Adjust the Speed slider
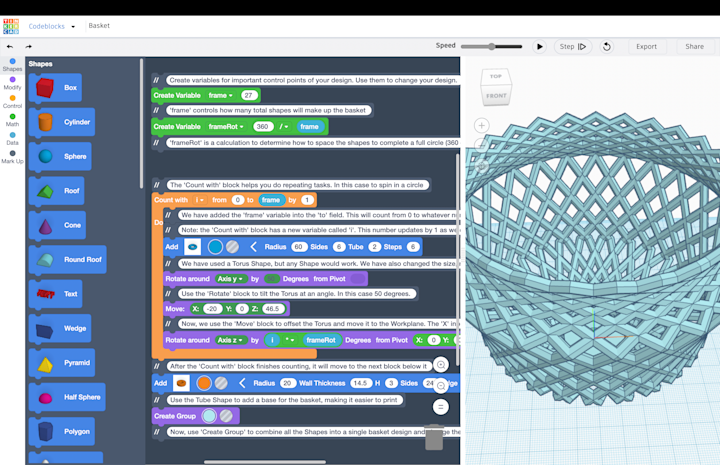Image resolution: width=720 pixels, height=465 pixels. tap(492, 47)
